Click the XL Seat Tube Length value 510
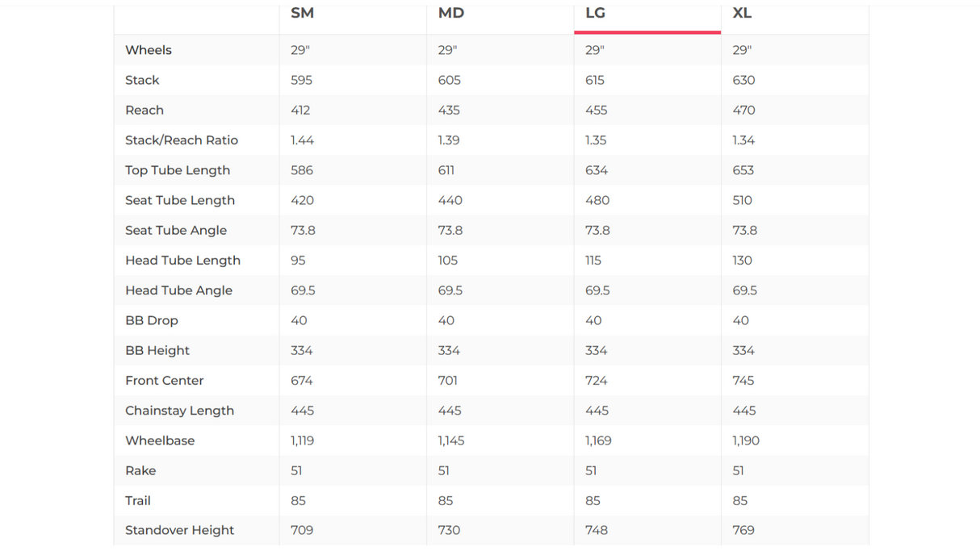 (742, 200)
